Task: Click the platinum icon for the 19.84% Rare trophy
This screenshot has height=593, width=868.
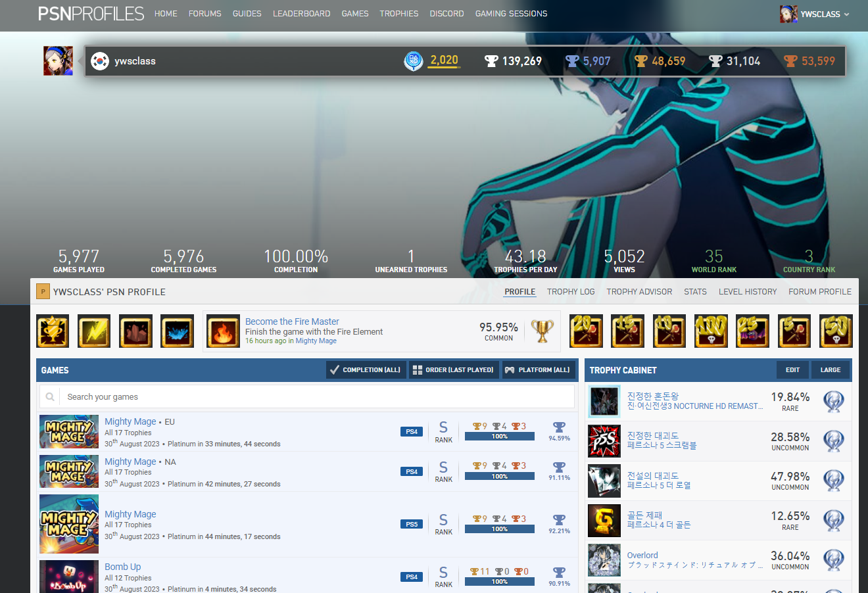Action: point(834,402)
